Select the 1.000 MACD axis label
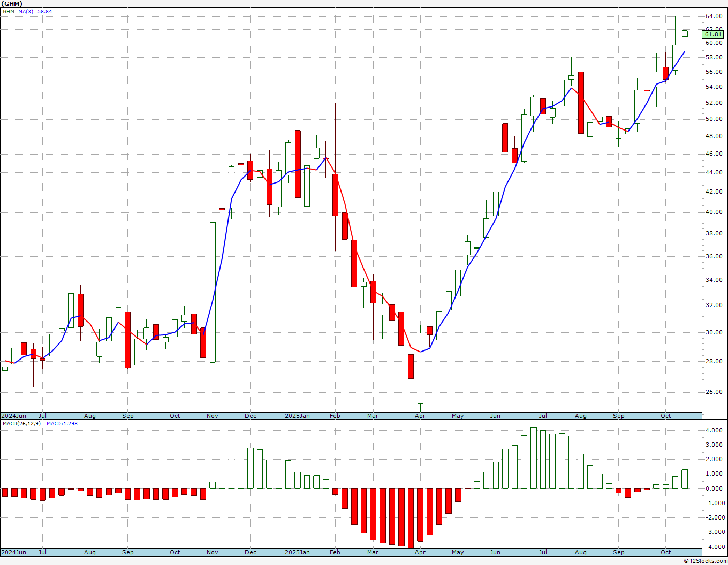 click(715, 474)
